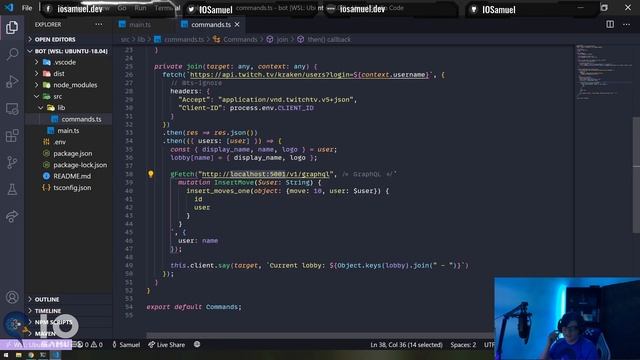Open tsconfig.json in the explorer

[72, 188]
